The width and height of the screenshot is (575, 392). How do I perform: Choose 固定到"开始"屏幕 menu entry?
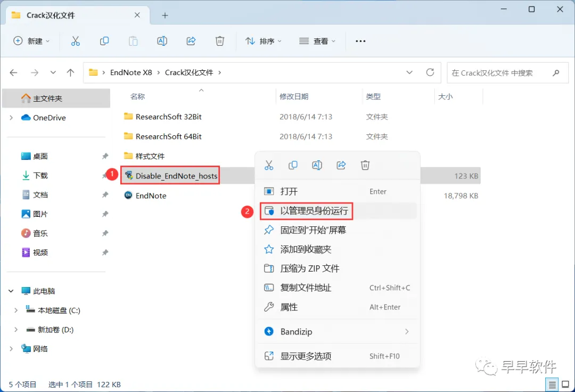tap(338, 230)
